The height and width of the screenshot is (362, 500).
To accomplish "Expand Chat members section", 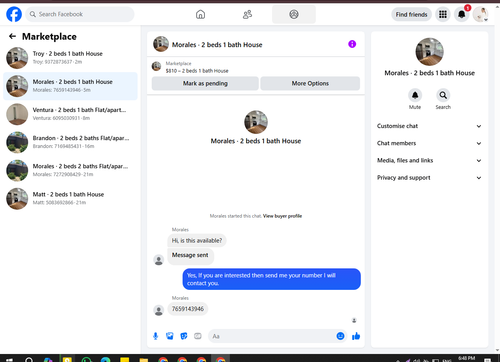I will [x=429, y=143].
